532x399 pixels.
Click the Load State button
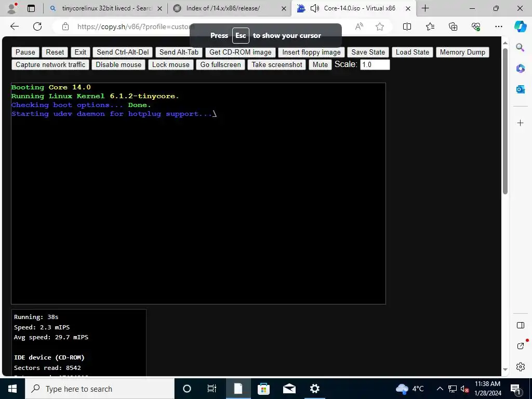click(412, 52)
